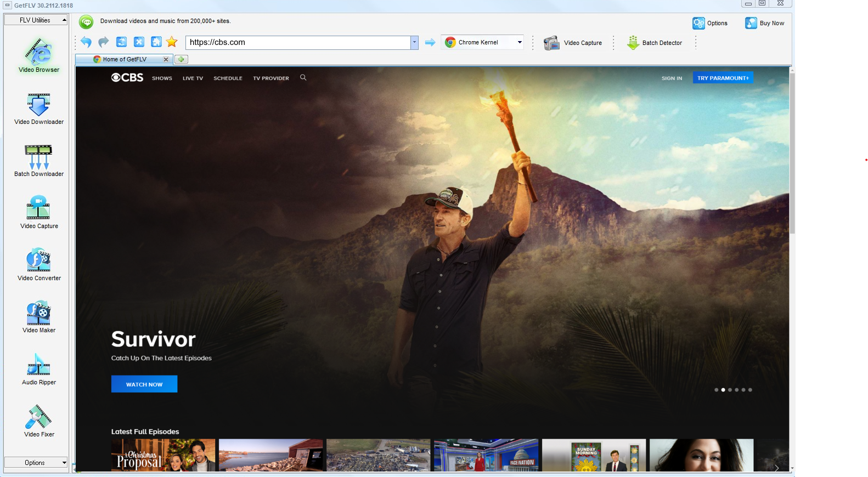Open Options in the top-right toolbar
The image size is (868, 477).
710,23
